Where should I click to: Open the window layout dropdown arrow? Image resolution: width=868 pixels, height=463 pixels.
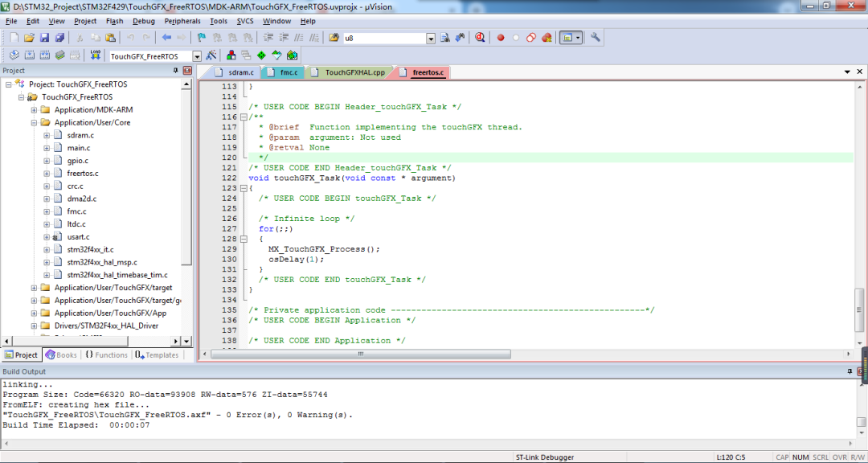[x=578, y=38]
